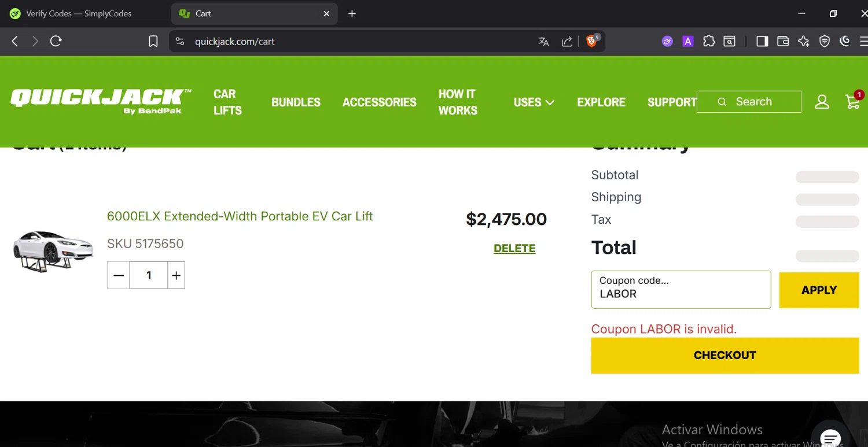Click the Subtotal label
868x447 pixels.
click(x=615, y=175)
